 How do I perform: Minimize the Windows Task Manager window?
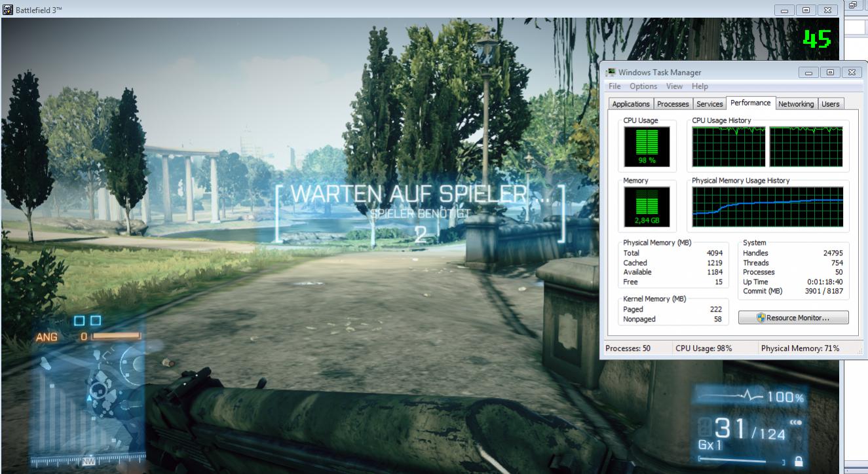[x=808, y=72]
